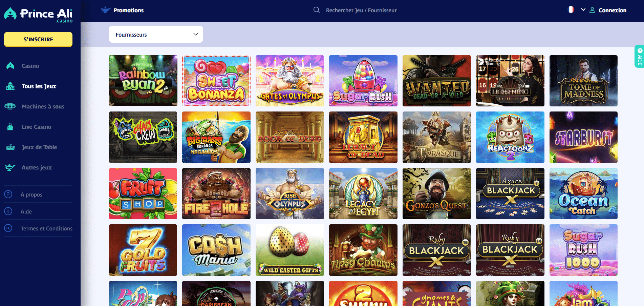Open Tome of Madness game tile
The image size is (644, 306).
click(583, 81)
